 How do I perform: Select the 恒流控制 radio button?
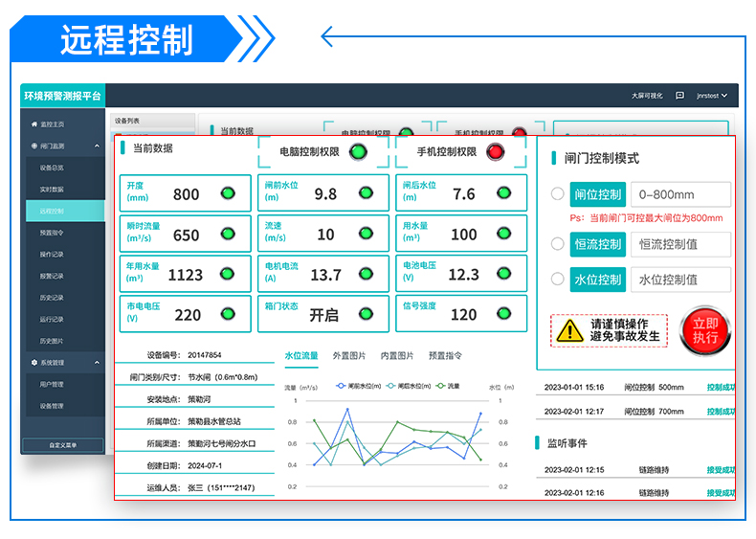557,244
